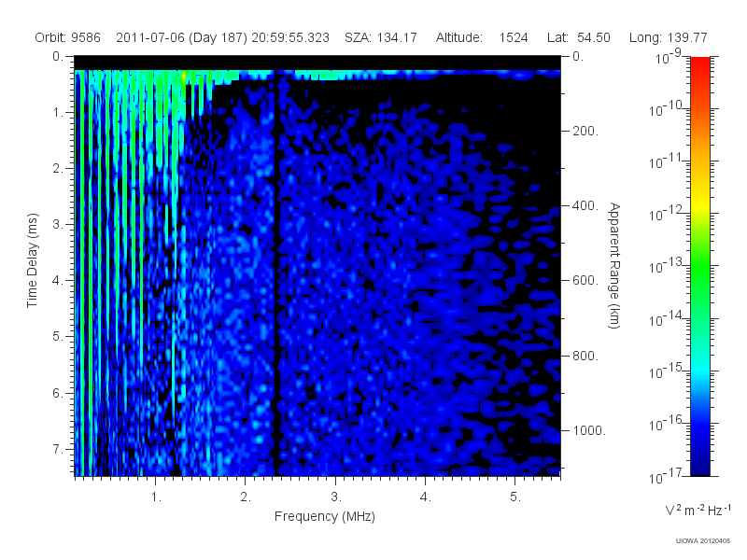Click the 800. apparent range tick label
747x560 pixels.
tap(585, 356)
